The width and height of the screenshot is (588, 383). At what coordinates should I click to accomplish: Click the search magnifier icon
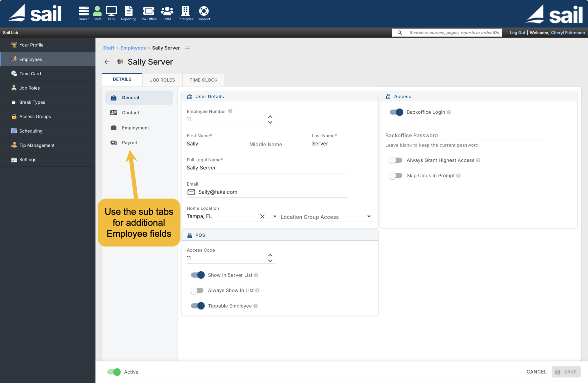click(x=400, y=33)
